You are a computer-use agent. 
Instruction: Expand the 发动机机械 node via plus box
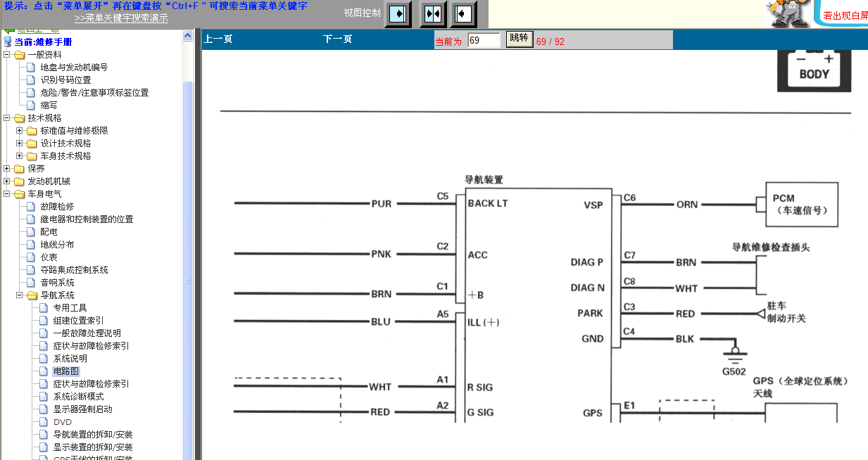tap(7, 181)
